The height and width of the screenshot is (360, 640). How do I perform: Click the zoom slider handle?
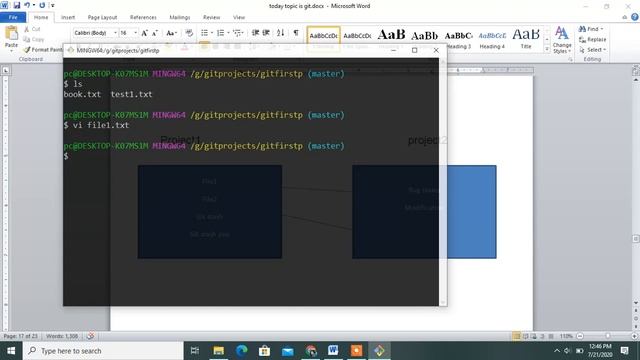608,336
